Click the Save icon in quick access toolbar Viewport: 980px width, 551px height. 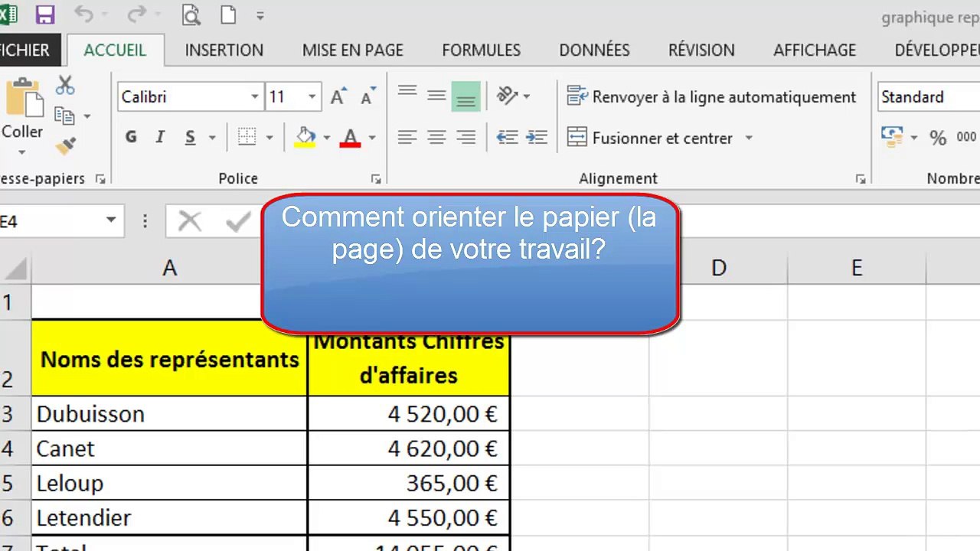coord(45,15)
